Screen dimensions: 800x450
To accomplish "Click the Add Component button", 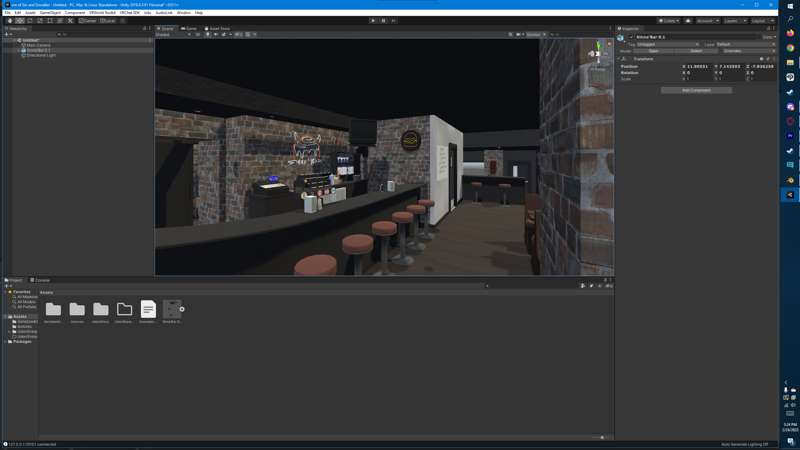I will pos(696,90).
